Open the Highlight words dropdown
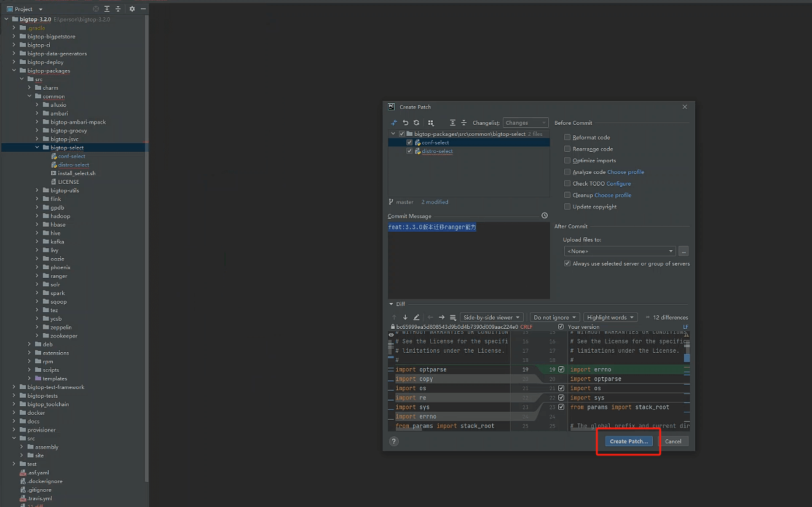This screenshot has width=812, height=507. tap(610, 317)
